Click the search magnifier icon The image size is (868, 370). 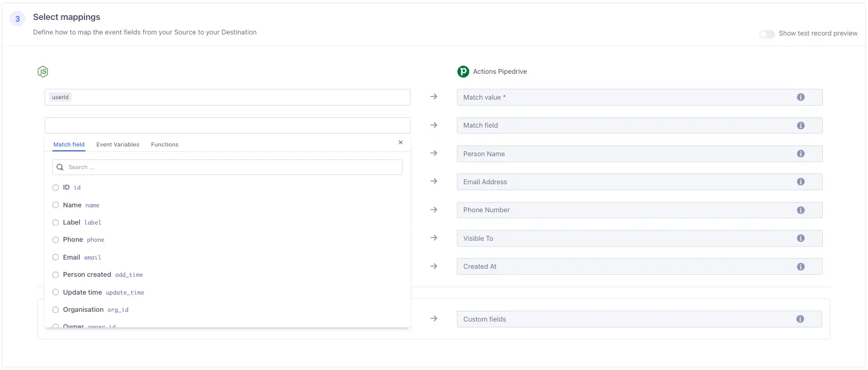[60, 167]
